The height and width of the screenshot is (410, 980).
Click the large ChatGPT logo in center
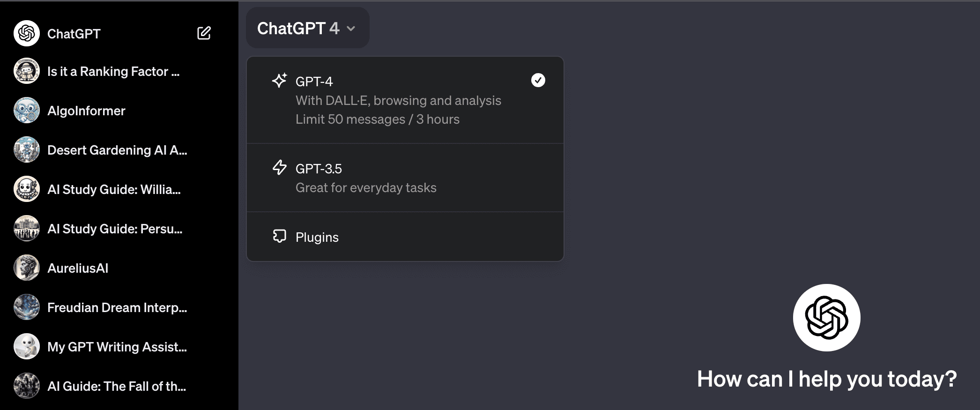pyautogui.click(x=826, y=318)
